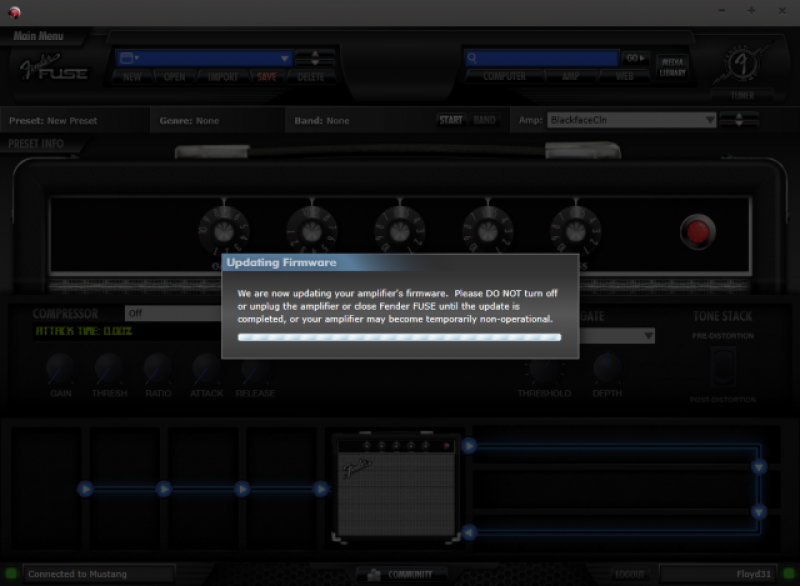Click the search magnifier in search field
Screen dimensions: 800x586
(473, 59)
